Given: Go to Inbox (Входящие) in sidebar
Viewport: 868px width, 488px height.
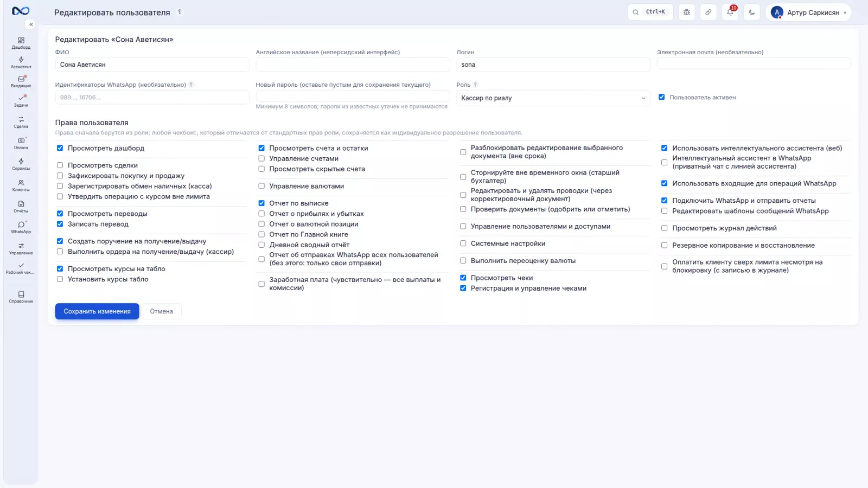Looking at the screenshot, I should (x=21, y=81).
